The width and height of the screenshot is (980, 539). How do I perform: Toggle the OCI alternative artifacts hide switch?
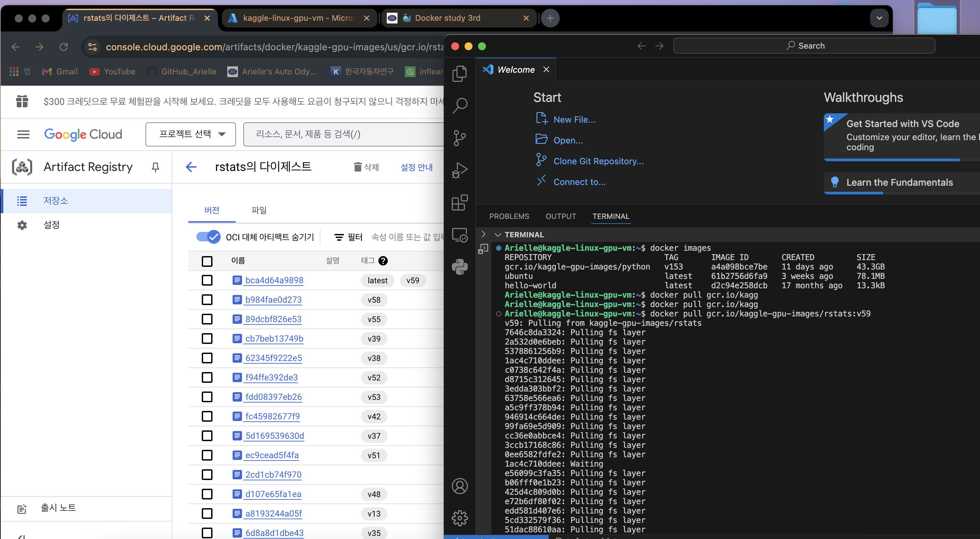point(208,237)
